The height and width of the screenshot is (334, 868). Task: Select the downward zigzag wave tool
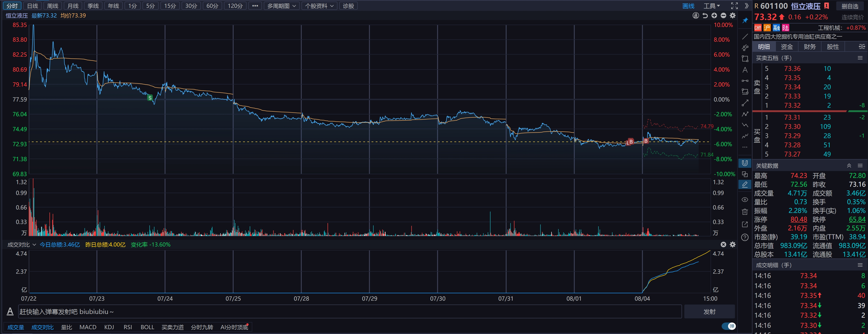pyautogui.click(x=745, y=125)
